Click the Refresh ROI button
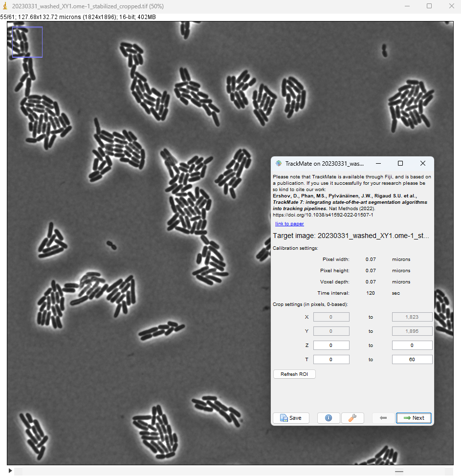This screenshot has width=461, height=476. point(294,374)
